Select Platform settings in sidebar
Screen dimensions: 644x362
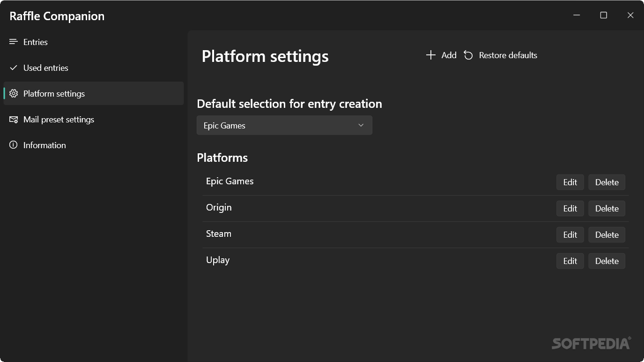pyautogui.click(x=94, y=93)
